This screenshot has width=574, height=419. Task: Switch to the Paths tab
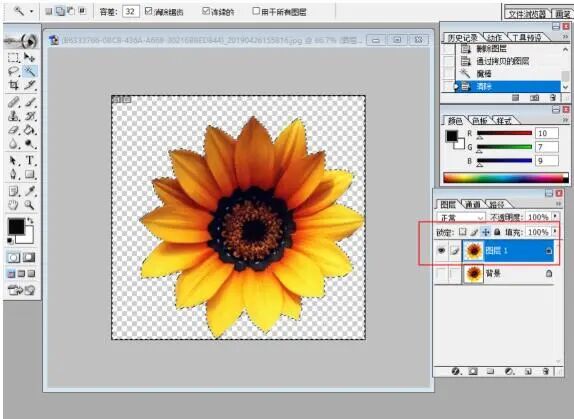click(496, 204)
